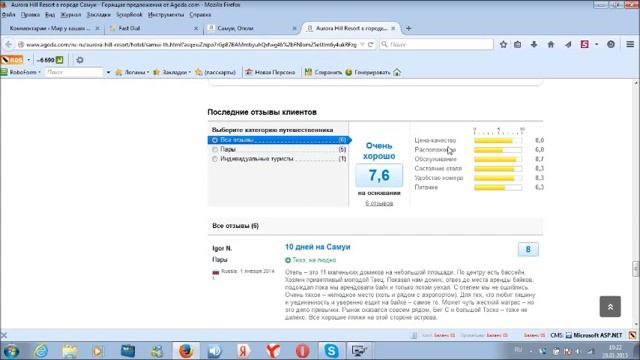Bookmark this page with the star icon
640x360 pixels.
click(x=503, y=44)
